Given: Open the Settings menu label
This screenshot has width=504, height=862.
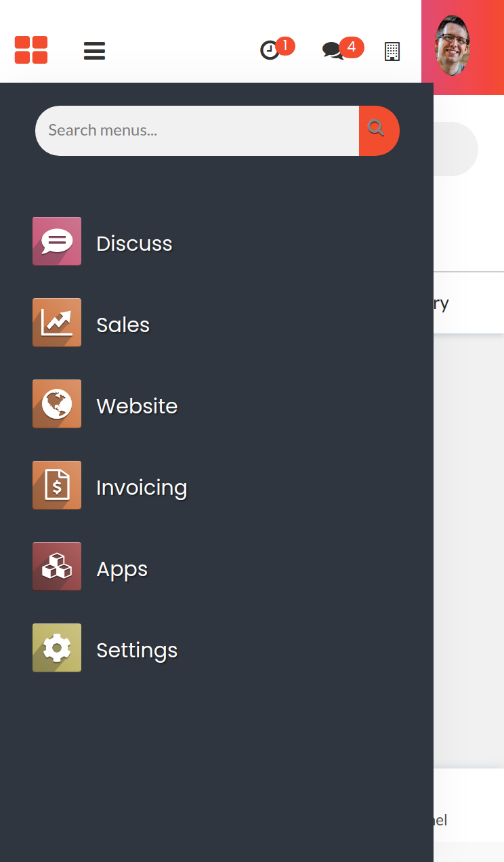Looking at the screenshot, I should click(137, 650).
